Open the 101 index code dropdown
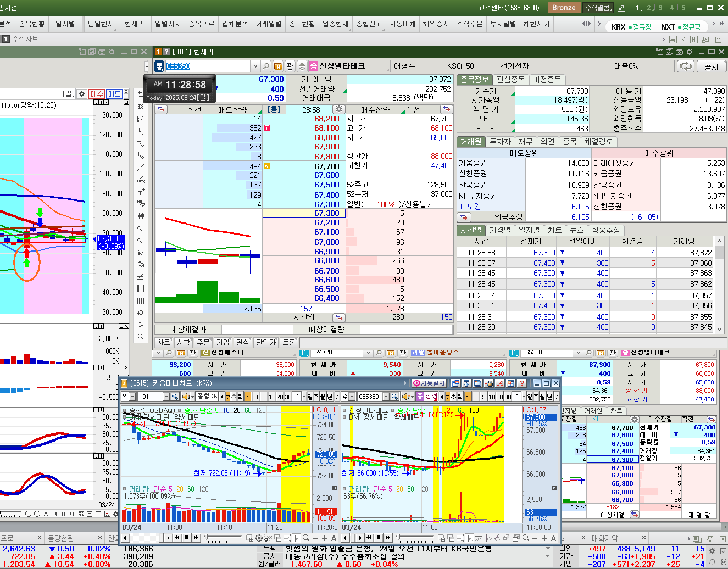This screenshot has width=728, height=569. 166,397
